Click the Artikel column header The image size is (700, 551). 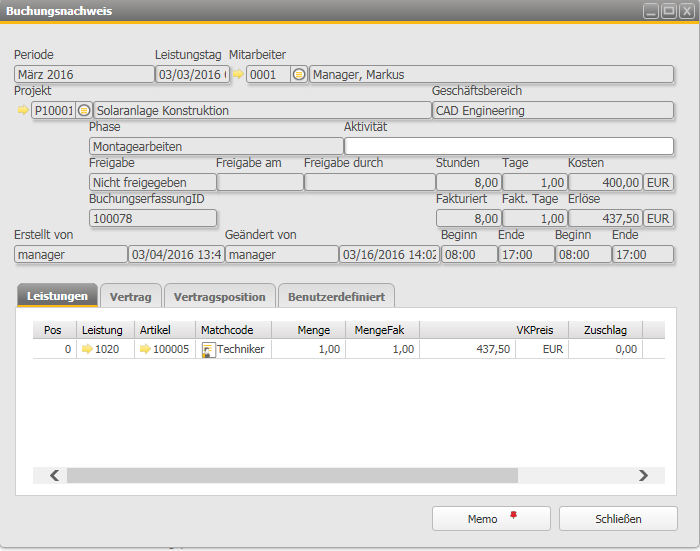165,330
